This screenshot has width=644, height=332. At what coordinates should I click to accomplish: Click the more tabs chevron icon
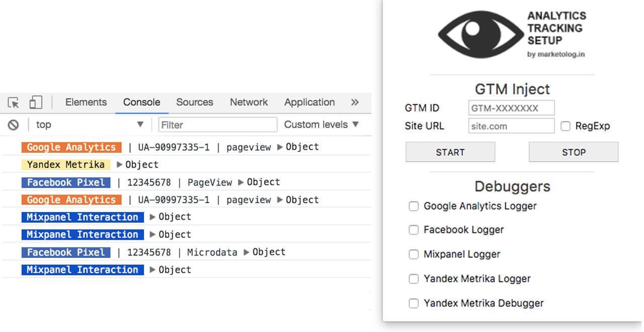[355, 102]
